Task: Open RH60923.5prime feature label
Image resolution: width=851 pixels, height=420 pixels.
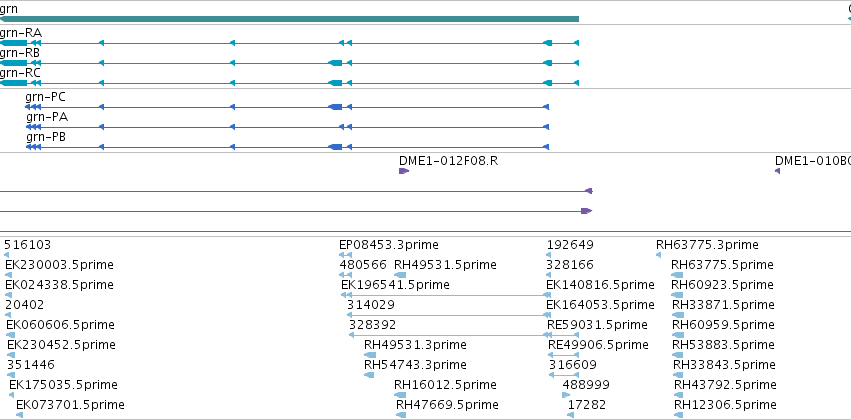Action: [722, 285]
